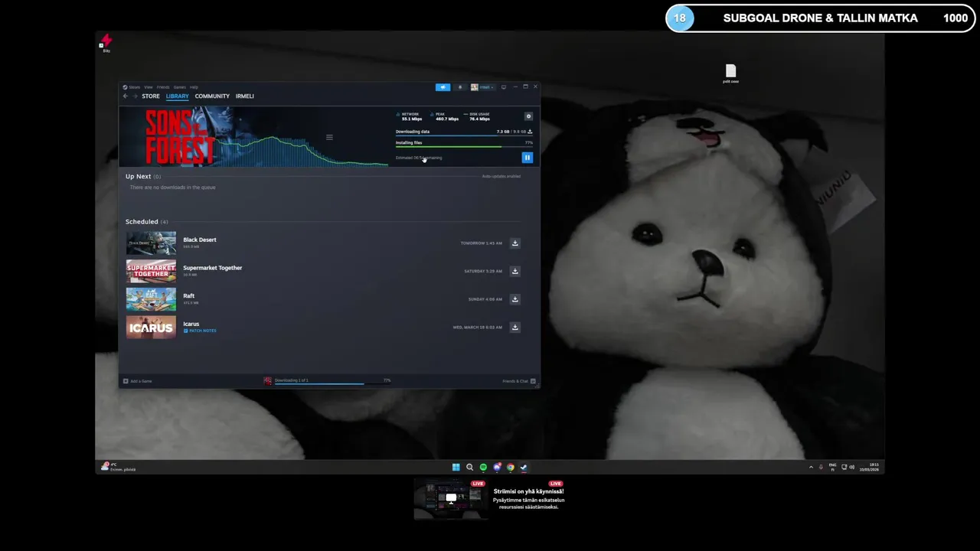
Task: Pause the Sons of the Forest download
Action: [527, 158]
